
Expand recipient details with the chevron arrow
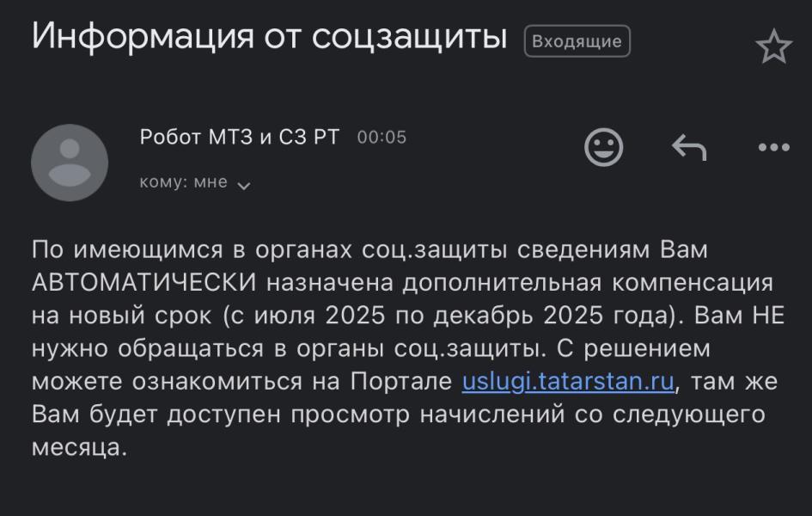click(x=243, y=186)
